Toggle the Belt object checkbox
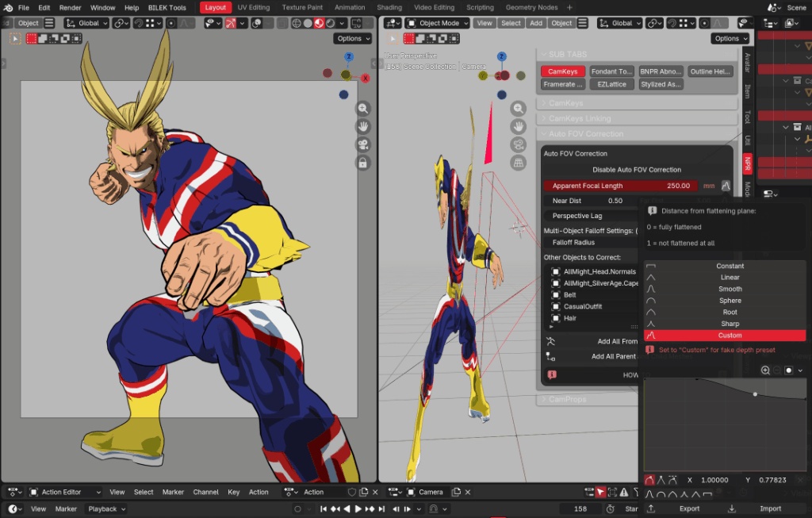This screenshot has height=518, width=812. pos(556,295)
